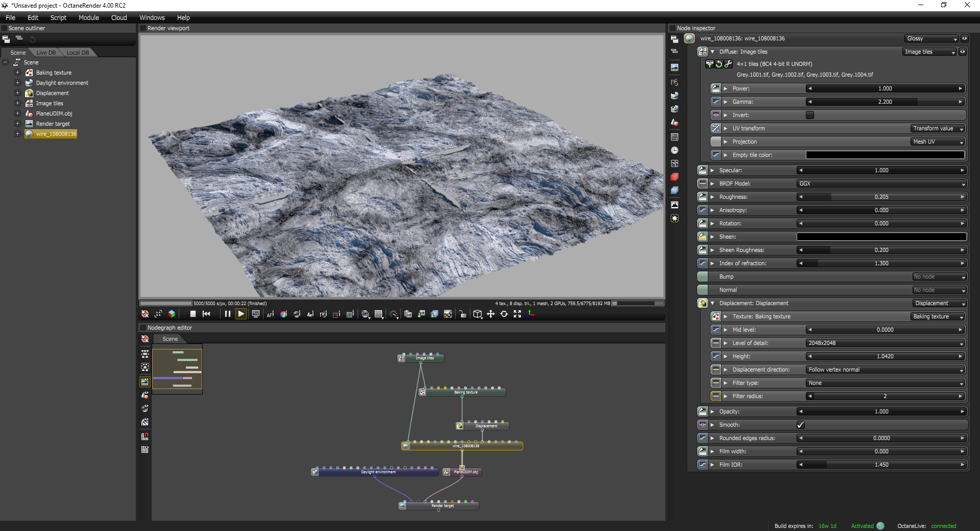
Task: Open the BRDF Model GGX dropdown
Action: (x=881, y=183)
